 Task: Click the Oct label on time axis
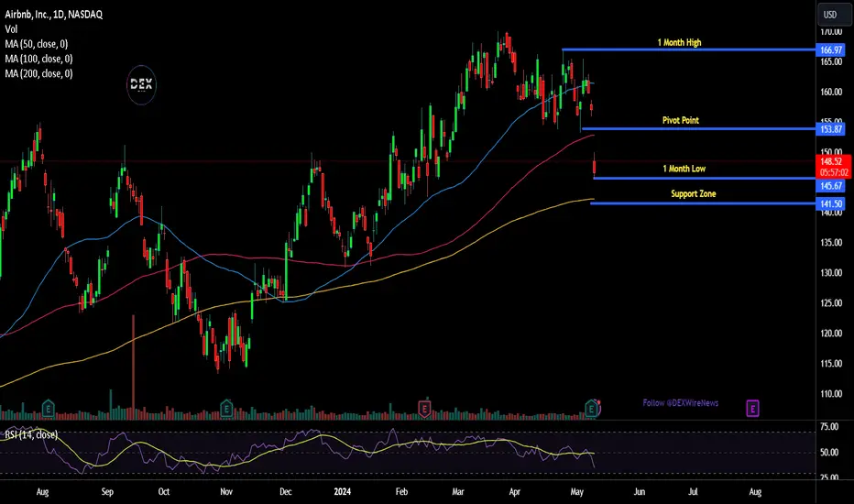point(163,492)
